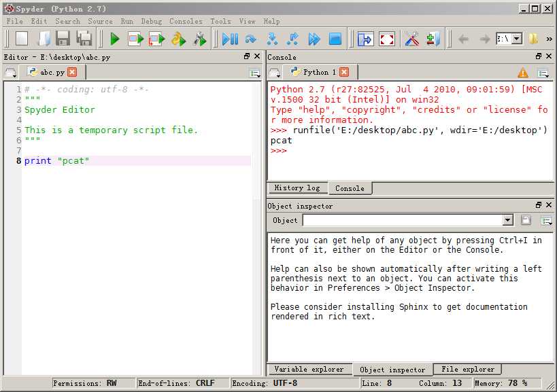557x392 pixels.
Task: Open Spyder preferences via the tools icon
Action: pos(412,39)
